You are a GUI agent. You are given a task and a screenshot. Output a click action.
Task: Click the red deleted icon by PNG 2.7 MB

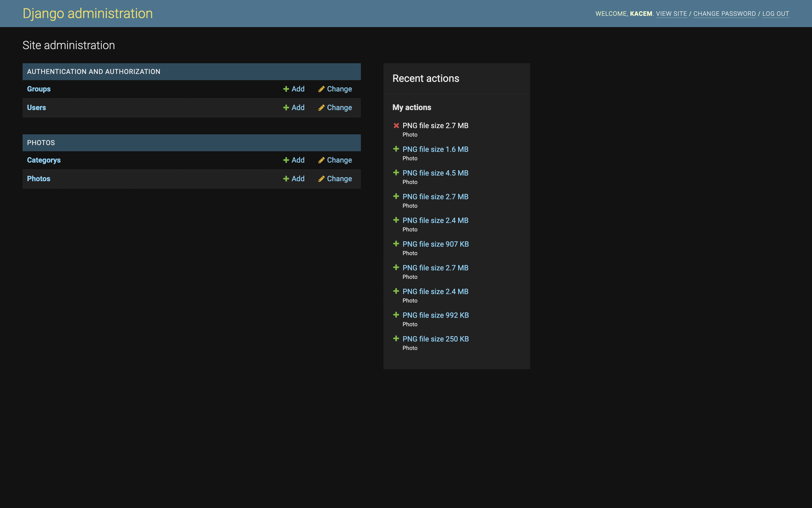coord(396,126)
